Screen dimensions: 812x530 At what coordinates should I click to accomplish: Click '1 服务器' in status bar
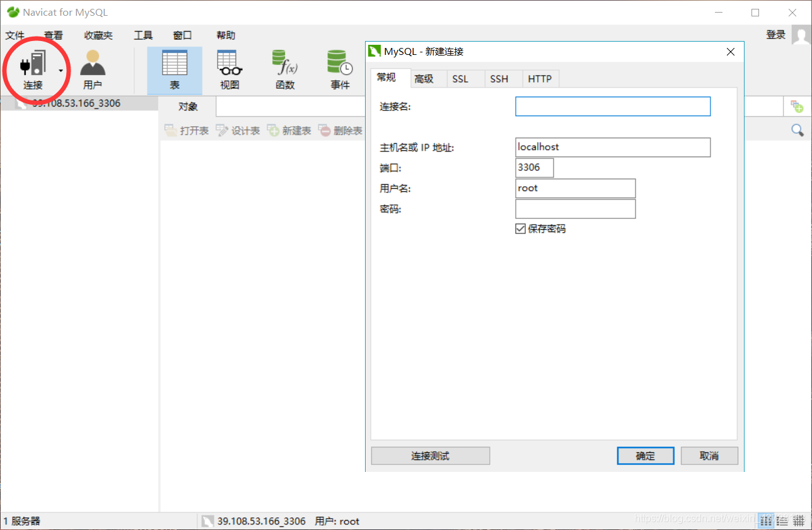coord(22,521)
